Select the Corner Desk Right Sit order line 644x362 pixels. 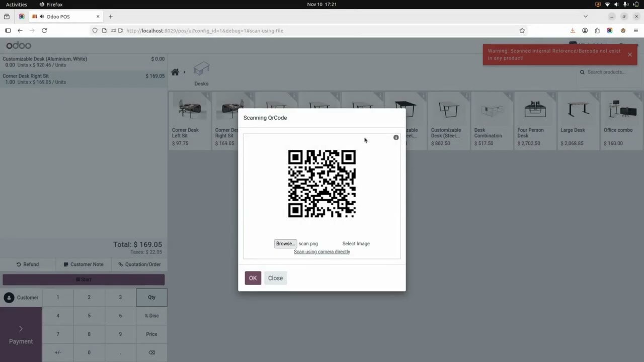[84, 79]
